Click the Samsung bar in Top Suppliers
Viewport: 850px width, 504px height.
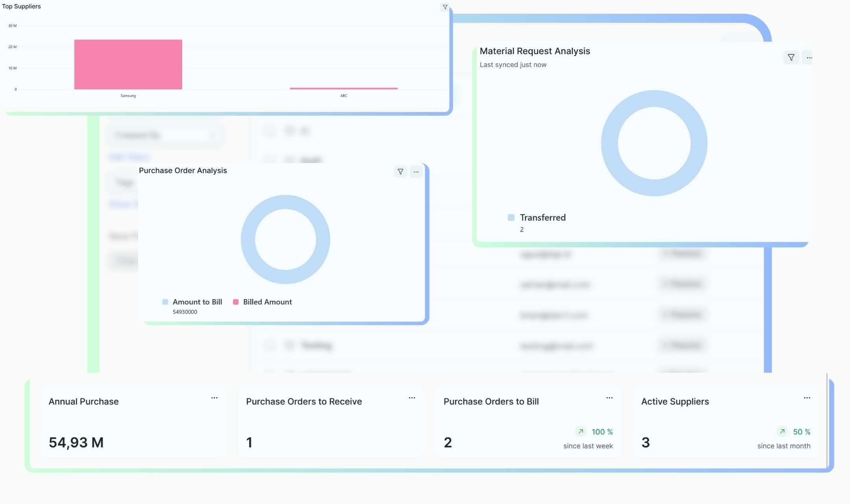coord(128,64)
